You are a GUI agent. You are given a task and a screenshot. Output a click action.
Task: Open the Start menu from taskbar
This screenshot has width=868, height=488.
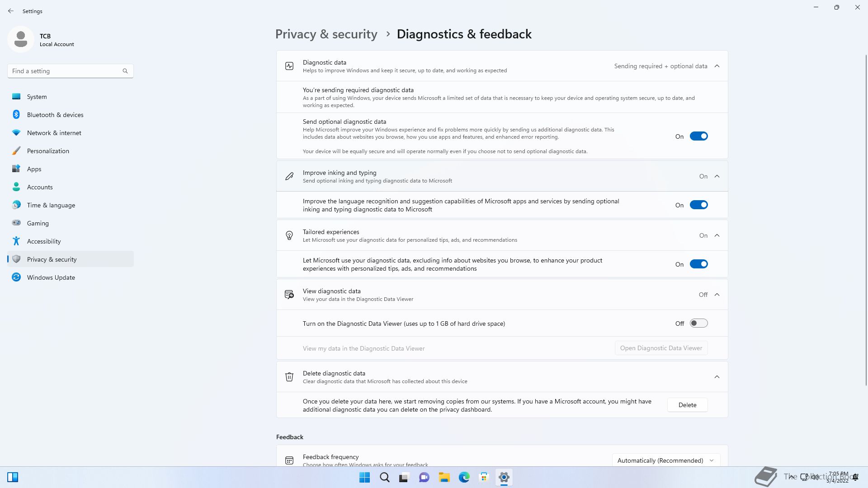tap(364, 477)
